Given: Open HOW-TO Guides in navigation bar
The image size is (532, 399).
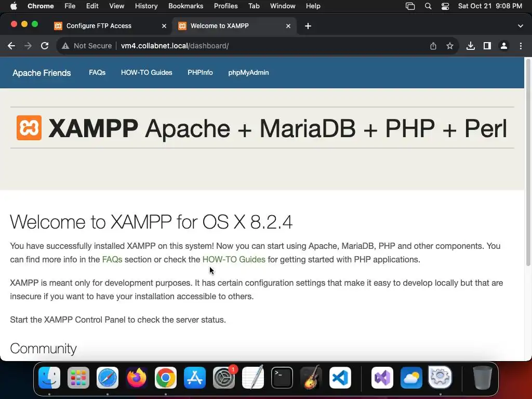Looking at the screenshot, I should 147,73.
